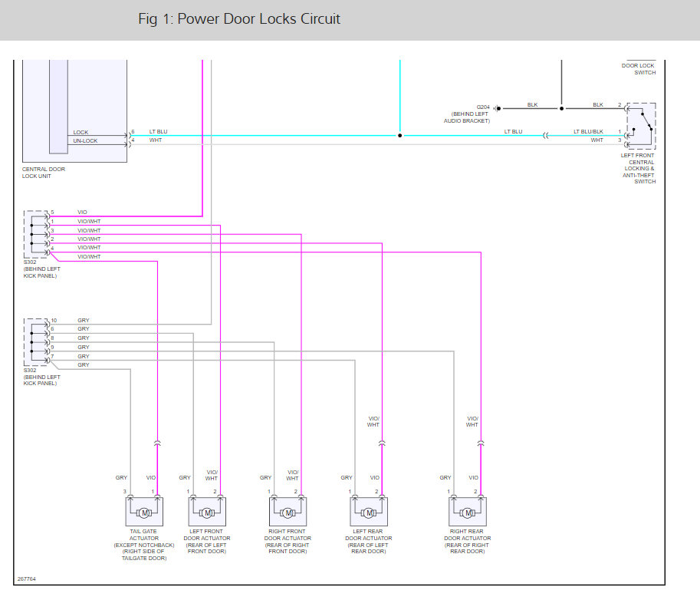Viewport: 700px width, 600px height.
Task: Click the inline connector above the Tail Gate Actuator VIO wire
Action: tap(157, 443)
